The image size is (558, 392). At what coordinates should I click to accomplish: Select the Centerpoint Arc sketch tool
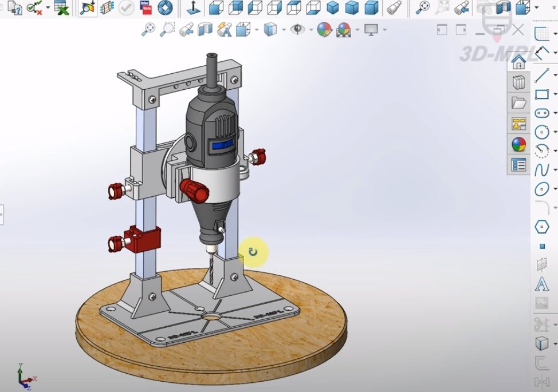[542, 151]
